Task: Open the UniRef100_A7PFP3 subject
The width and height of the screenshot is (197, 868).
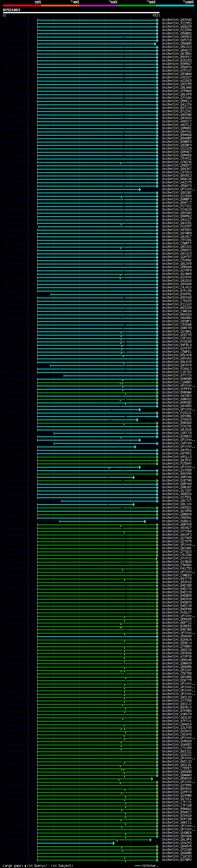Action: pyautogui.click(x=176, y=389)
